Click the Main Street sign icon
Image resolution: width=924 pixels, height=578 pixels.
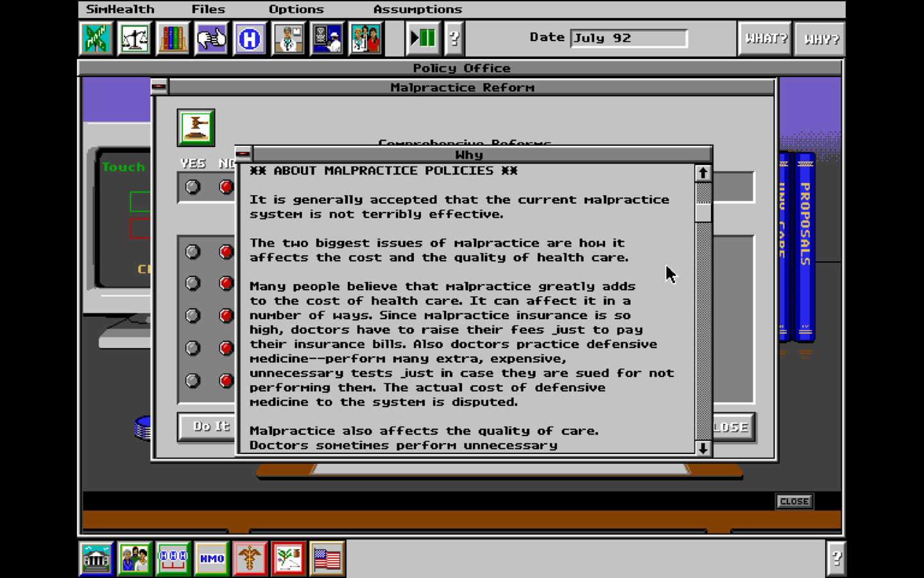[96, 39]
